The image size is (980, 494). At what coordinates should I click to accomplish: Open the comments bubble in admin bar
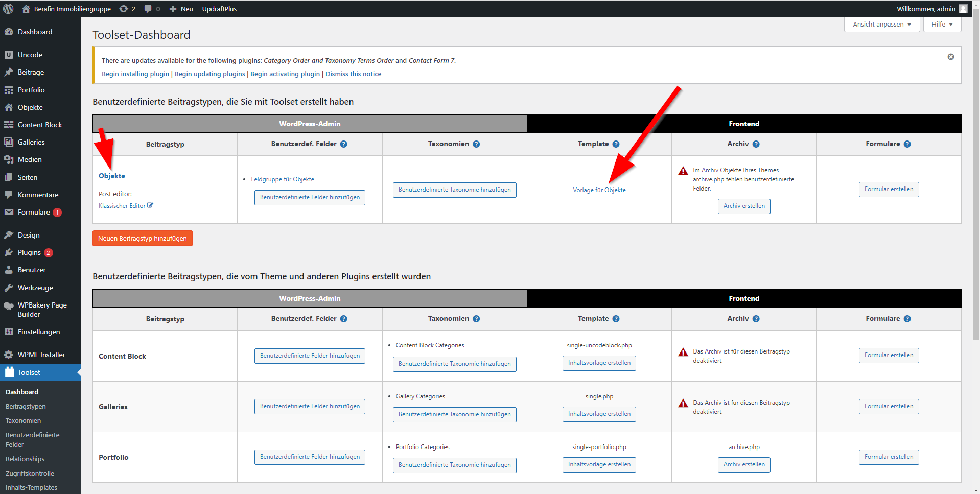point(151,9)
